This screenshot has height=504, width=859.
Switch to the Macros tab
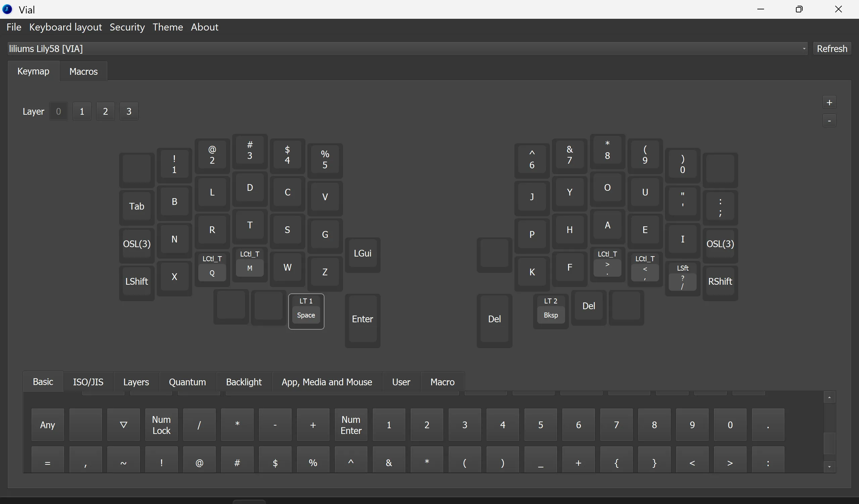coord(84,71)
